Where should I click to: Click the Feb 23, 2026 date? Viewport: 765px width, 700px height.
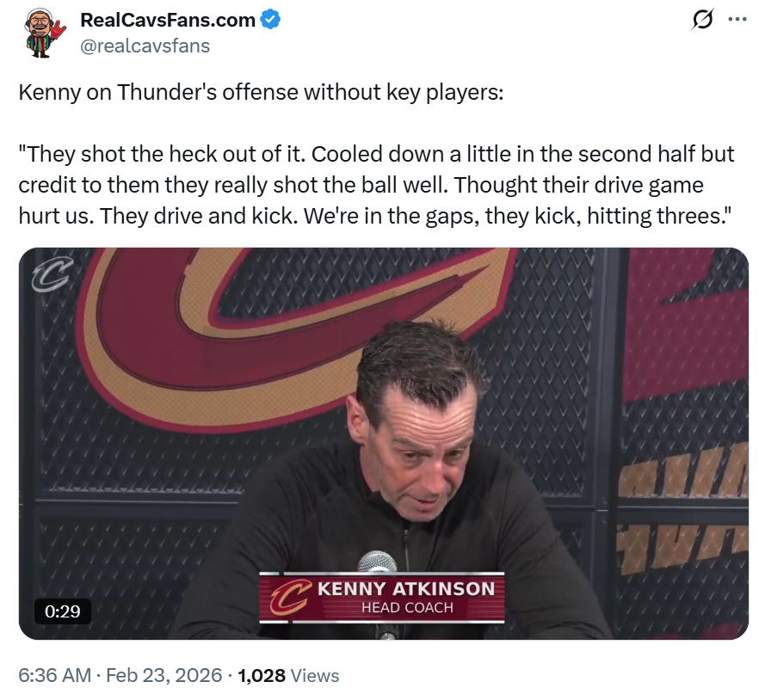[x=162, y=675]
